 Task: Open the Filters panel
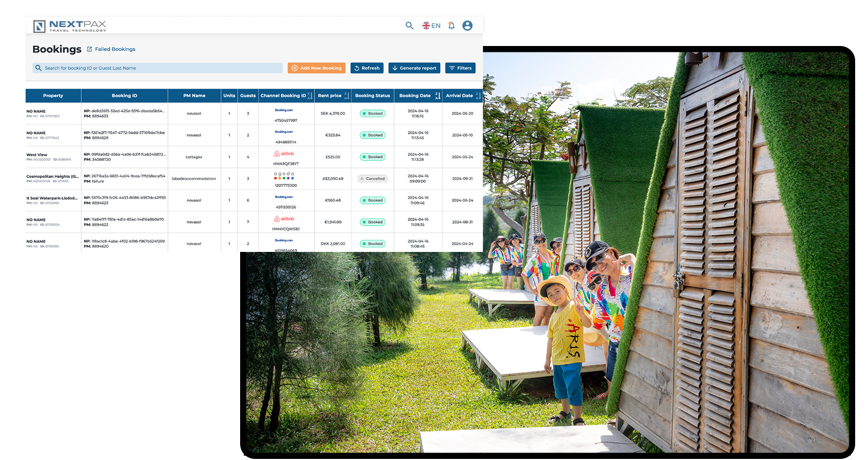tap(460, 68)
